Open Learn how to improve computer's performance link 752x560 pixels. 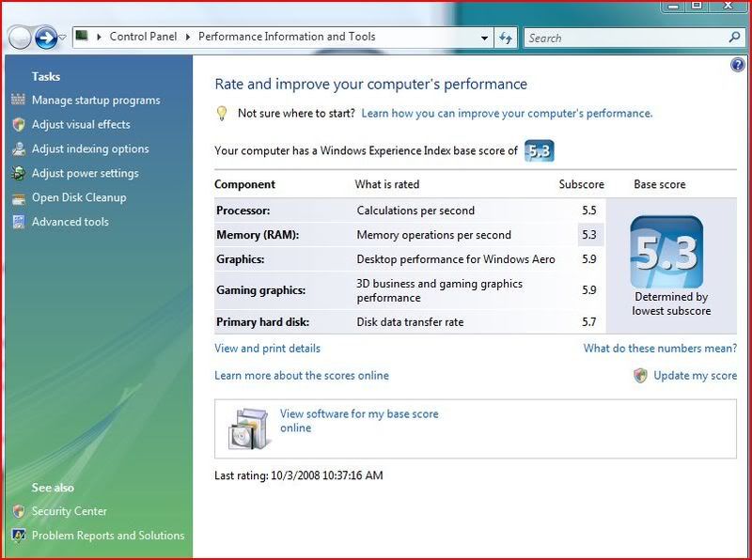coord(507,114)
